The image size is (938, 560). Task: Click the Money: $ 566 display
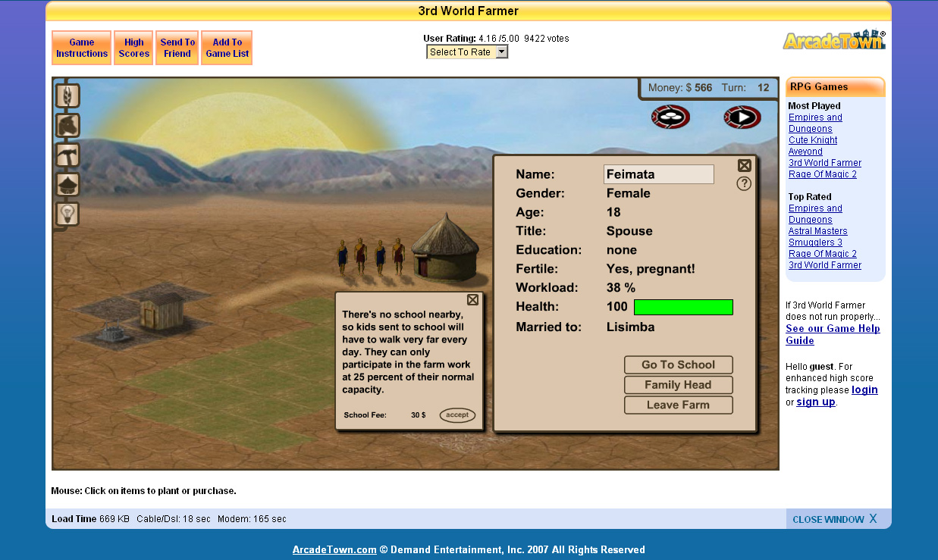pyautogui.click(x=680, y=88)
